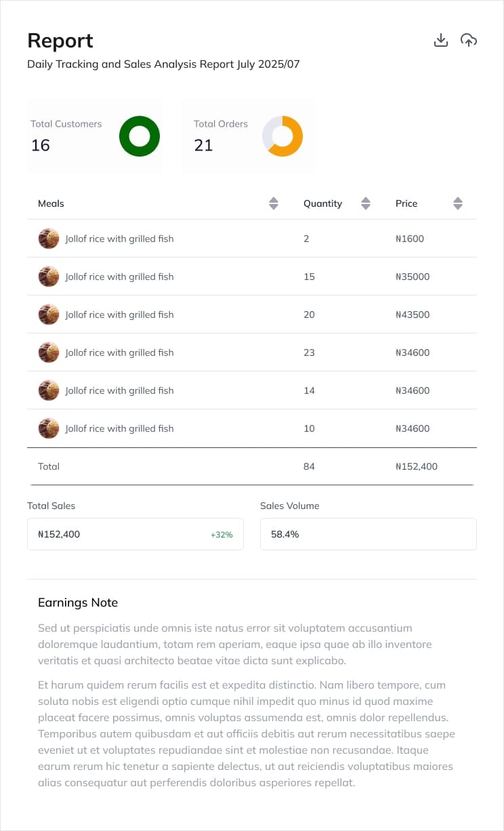The width and height of the screenshot is (504, 831).
Task: Click the Earnings Note heading
Action: [x=78, y=603]
